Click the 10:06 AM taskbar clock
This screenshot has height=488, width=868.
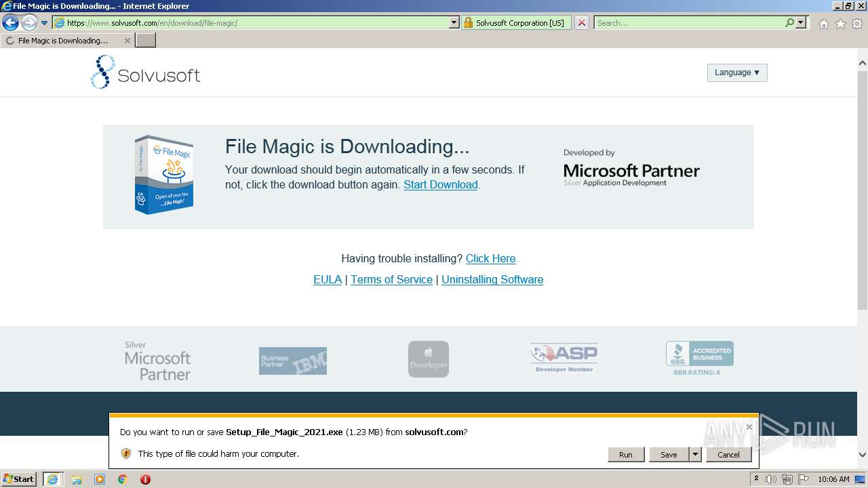[x=833, y=479]
